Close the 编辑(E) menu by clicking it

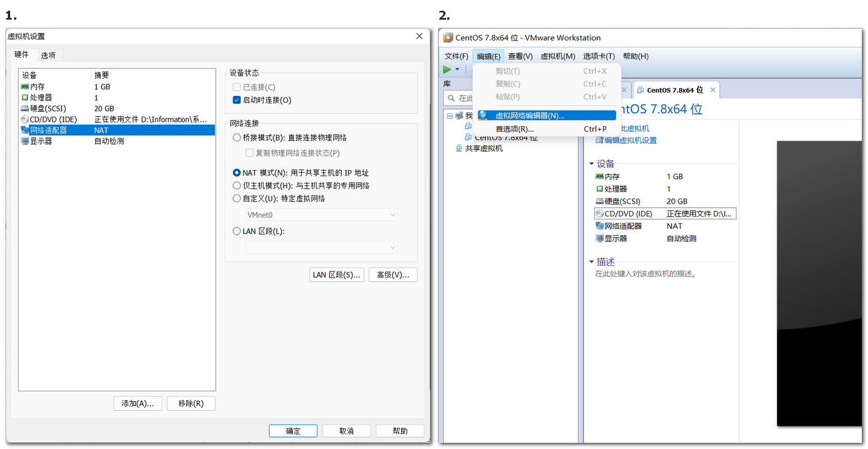tap(488, 56)
